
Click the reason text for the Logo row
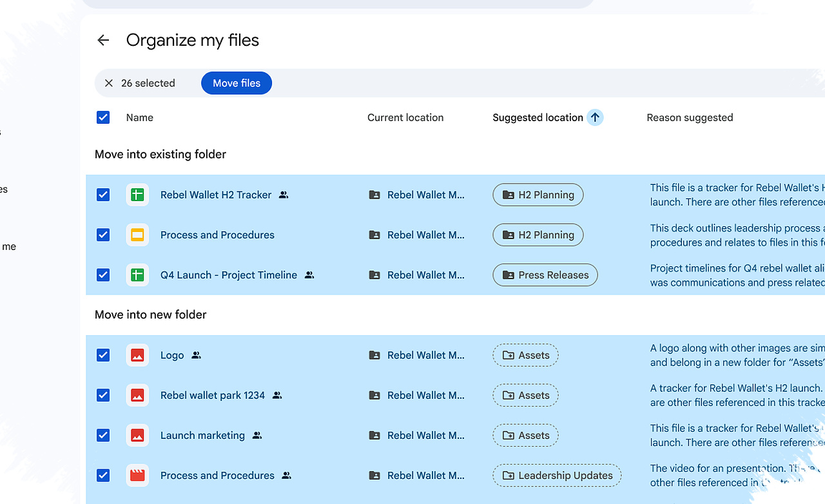(x=737, y=355)
